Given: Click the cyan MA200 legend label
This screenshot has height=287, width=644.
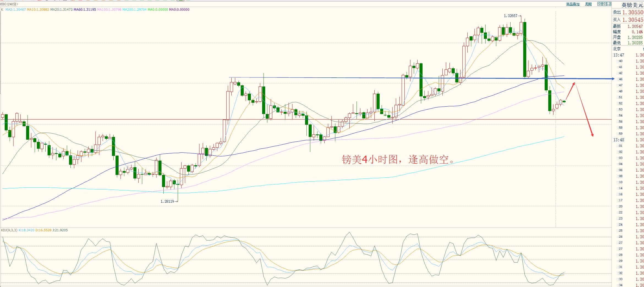Looking at the screenshot, I should click(134, 10).
